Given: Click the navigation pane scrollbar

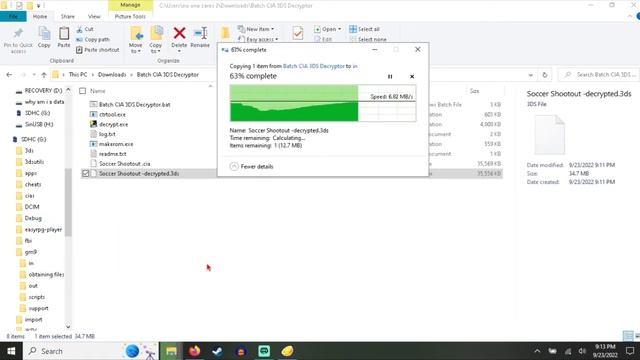Looking at the screenshot, I should pos(68,202).
